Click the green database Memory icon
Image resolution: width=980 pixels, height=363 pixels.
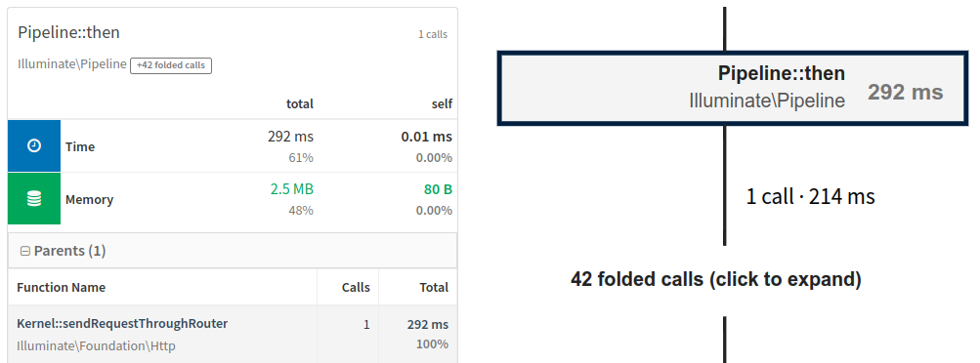tap(34, 199)
